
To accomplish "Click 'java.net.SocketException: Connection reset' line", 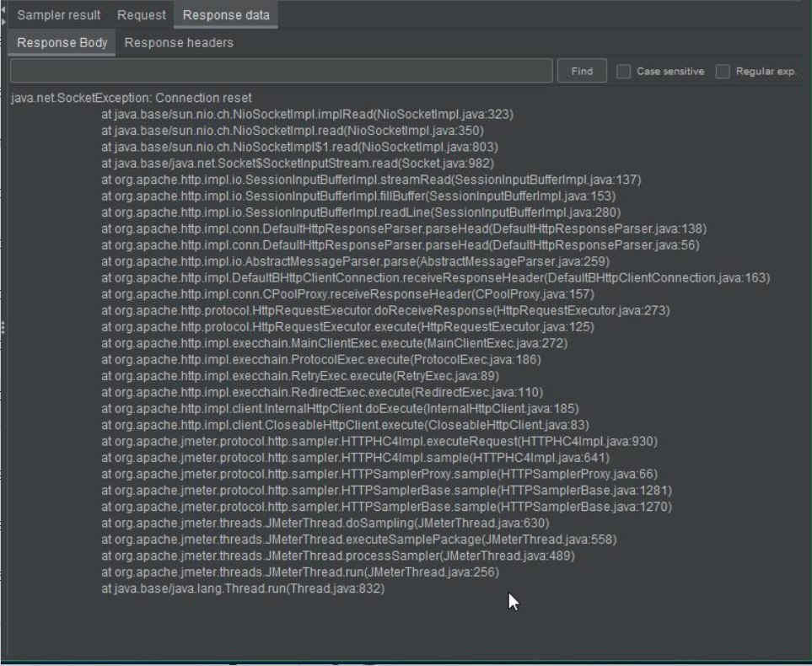I will point(131,98).
